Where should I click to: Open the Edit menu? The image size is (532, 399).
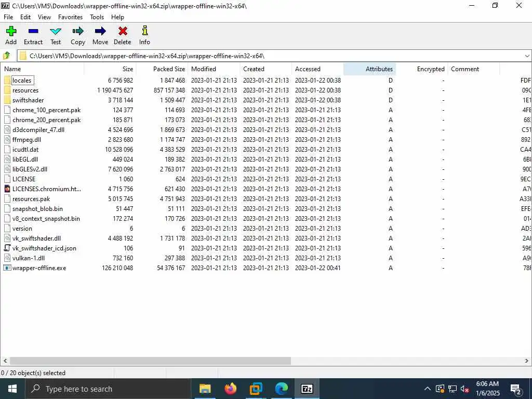[25, 17]
